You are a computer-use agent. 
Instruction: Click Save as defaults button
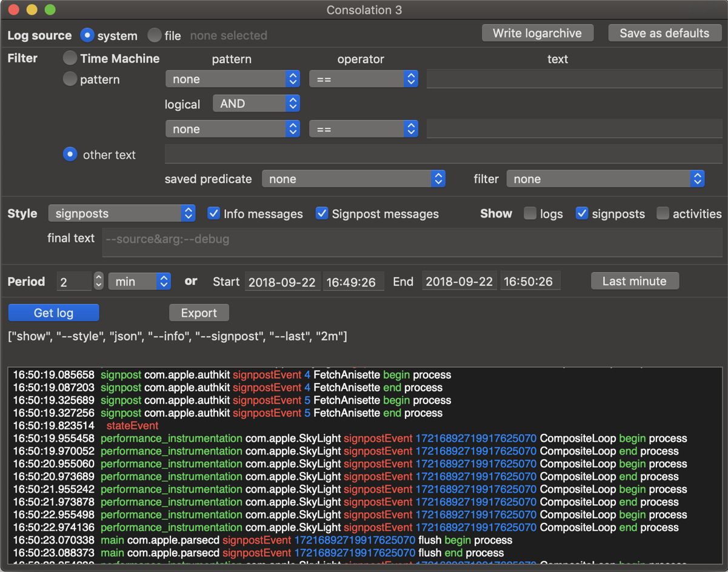(664, 33)
